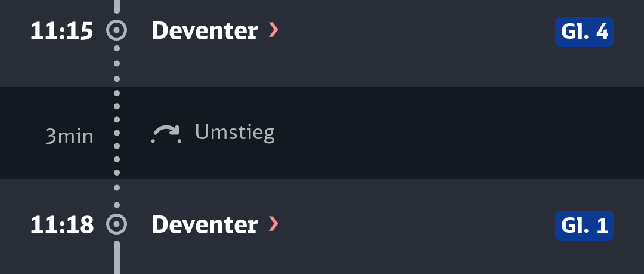This screenshot has height=274, width=644.
Task: Click the 3min transfer duration label
Action: (69, 137)
